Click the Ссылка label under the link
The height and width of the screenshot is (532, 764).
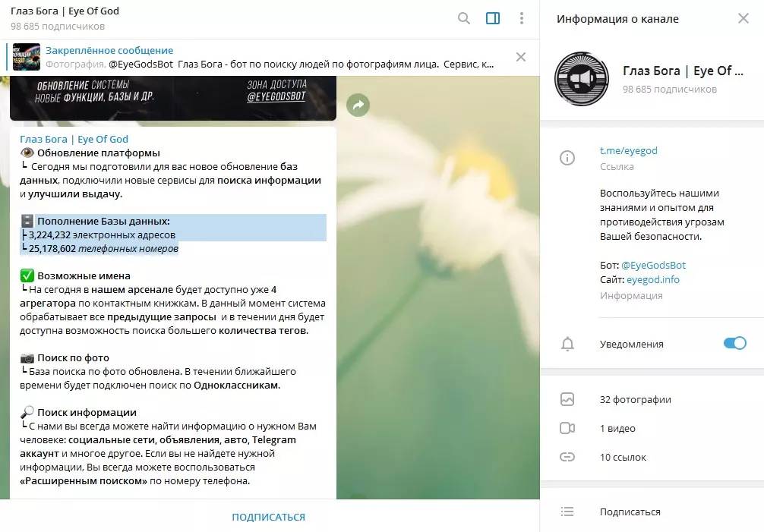click(617, 166)
